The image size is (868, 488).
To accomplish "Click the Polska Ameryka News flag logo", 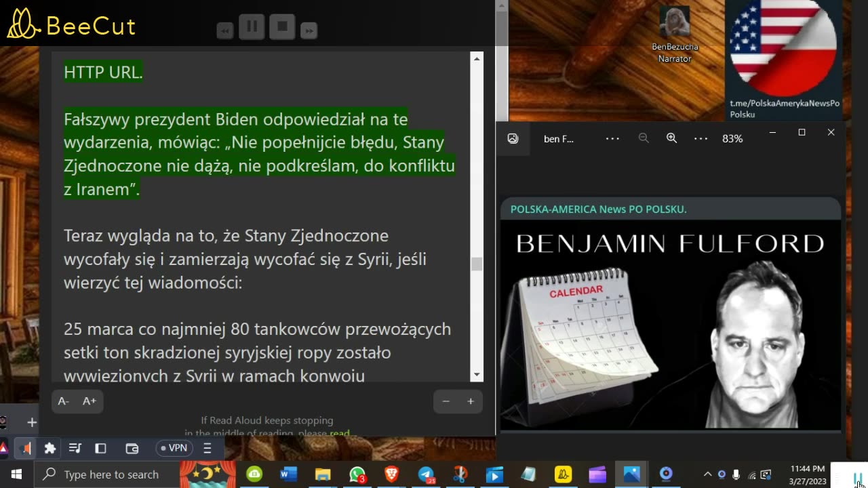I will (783, 47).
